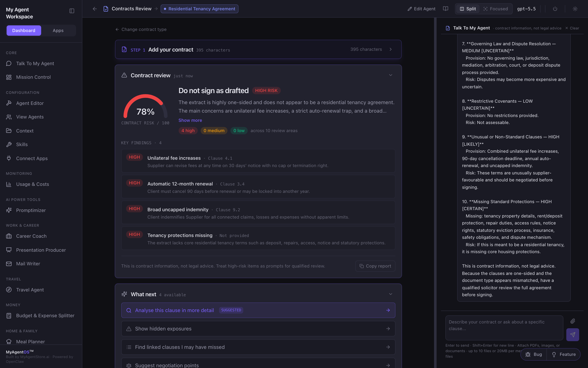Click Show more in summary

click(190, 120)
